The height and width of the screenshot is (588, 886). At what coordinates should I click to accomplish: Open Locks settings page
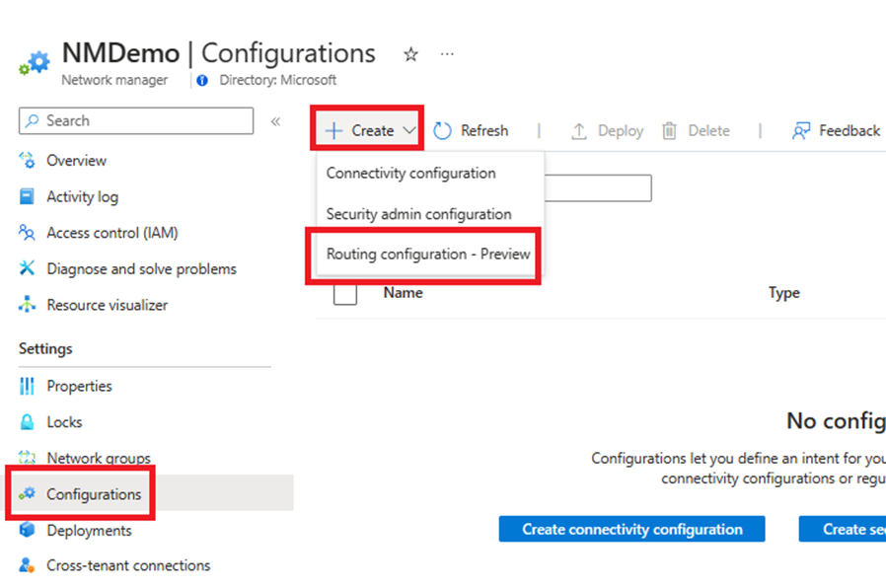coord(64,421)
